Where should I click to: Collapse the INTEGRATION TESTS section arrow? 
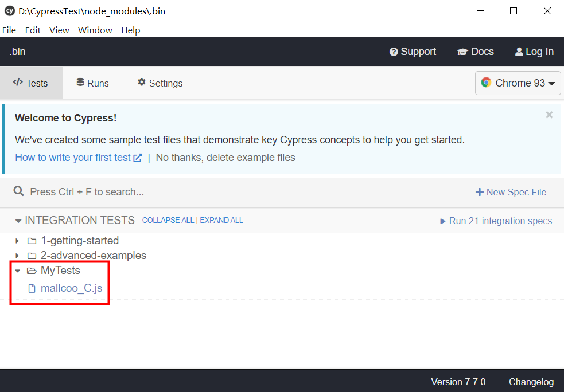(x=18, y=221)
